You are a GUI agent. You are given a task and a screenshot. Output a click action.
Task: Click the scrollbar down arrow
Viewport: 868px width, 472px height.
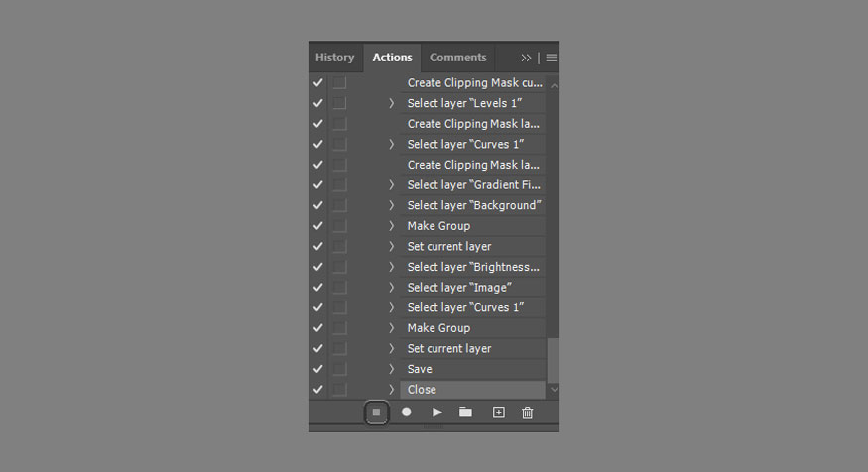(555, 390)
